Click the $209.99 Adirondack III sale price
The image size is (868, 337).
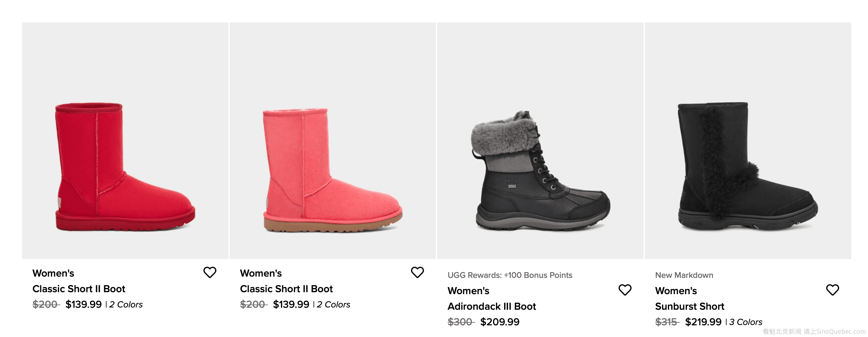pyautogui.click(x=500, y=322)
